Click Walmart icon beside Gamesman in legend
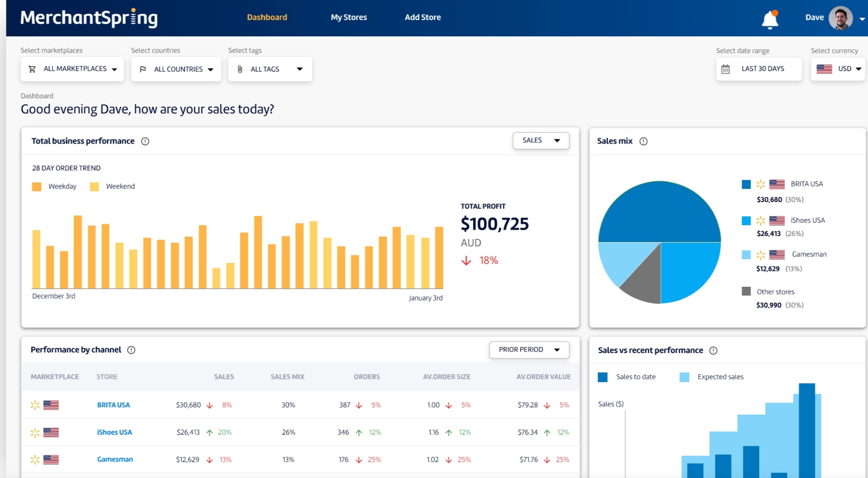Viewport: 868px width, 478px height. [761, 255]
